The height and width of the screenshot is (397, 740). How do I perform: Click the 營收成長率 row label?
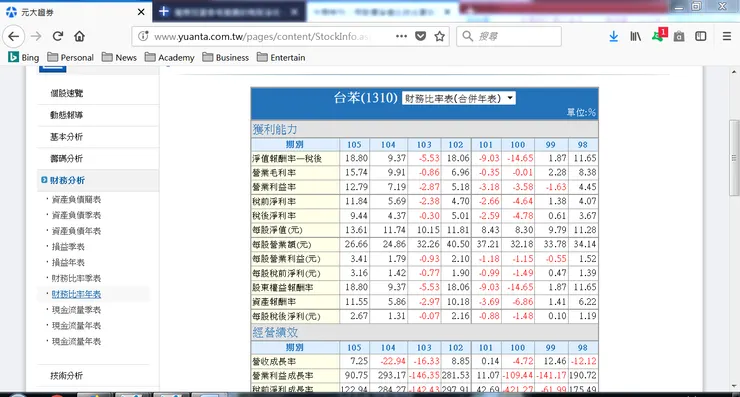pyautogui.click(x=274, y=362)
